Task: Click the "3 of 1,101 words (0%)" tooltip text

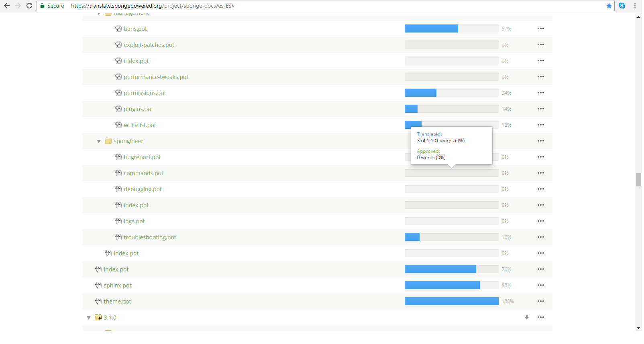Action: [440, 141]
